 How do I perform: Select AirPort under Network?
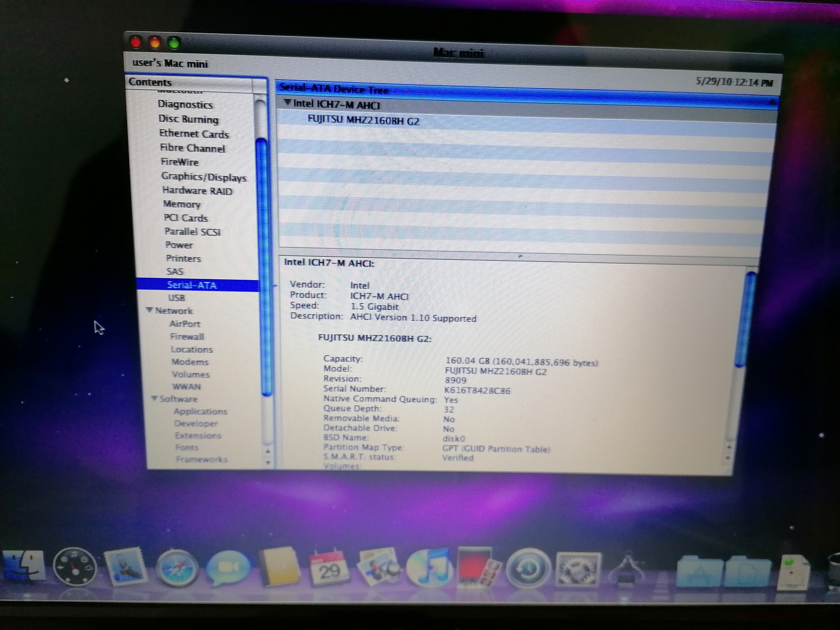185,324
